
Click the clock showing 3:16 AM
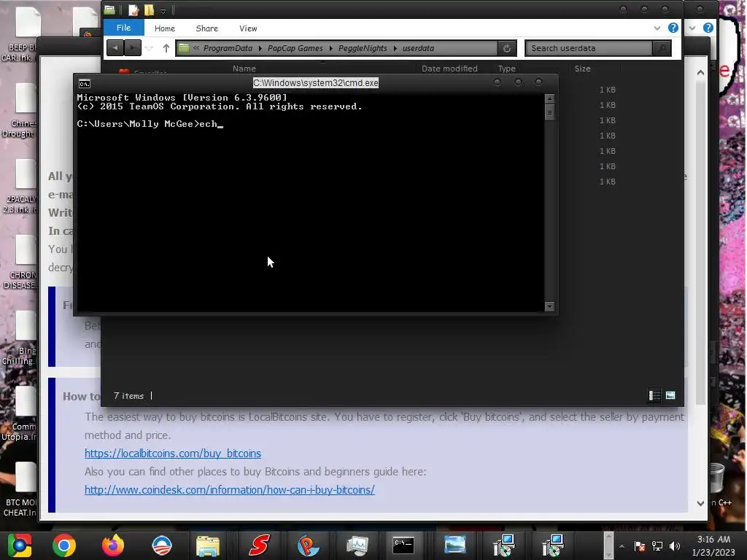(x=713, y=540)
